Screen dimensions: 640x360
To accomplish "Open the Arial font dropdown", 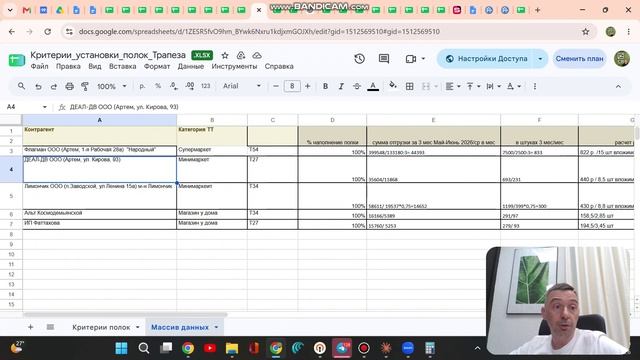I will coord(242,86).
